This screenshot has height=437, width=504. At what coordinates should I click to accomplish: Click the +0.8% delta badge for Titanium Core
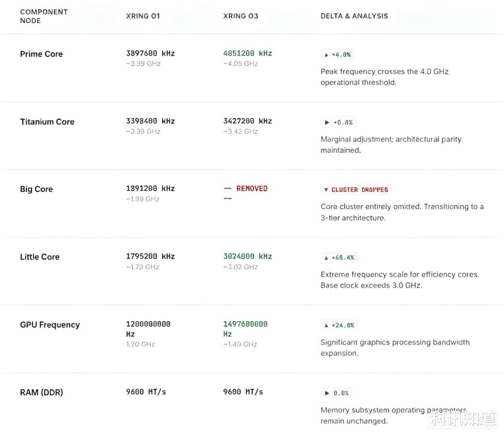338,122
